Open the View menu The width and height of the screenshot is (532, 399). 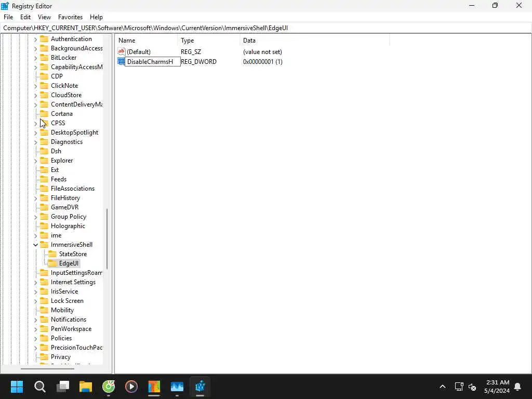44,17
